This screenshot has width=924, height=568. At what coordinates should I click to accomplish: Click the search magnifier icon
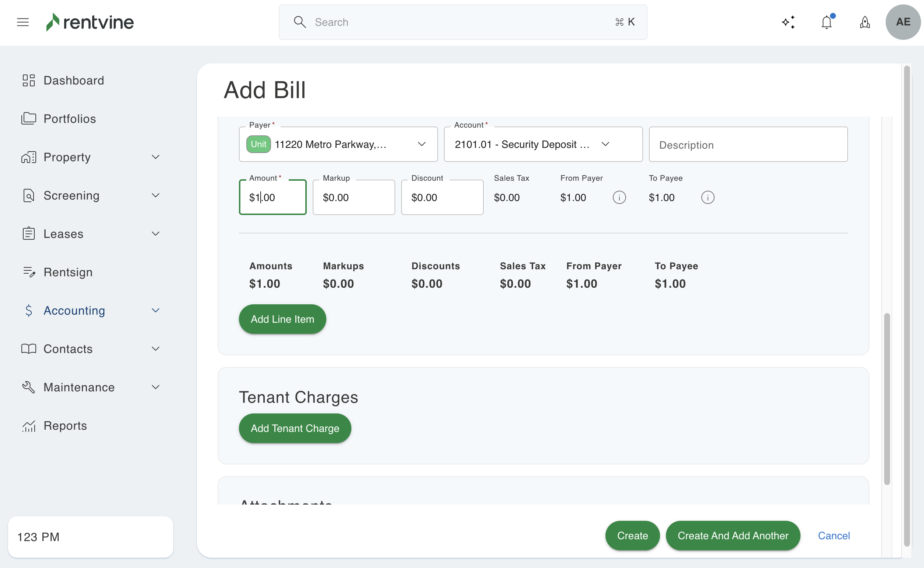(300, 22)
